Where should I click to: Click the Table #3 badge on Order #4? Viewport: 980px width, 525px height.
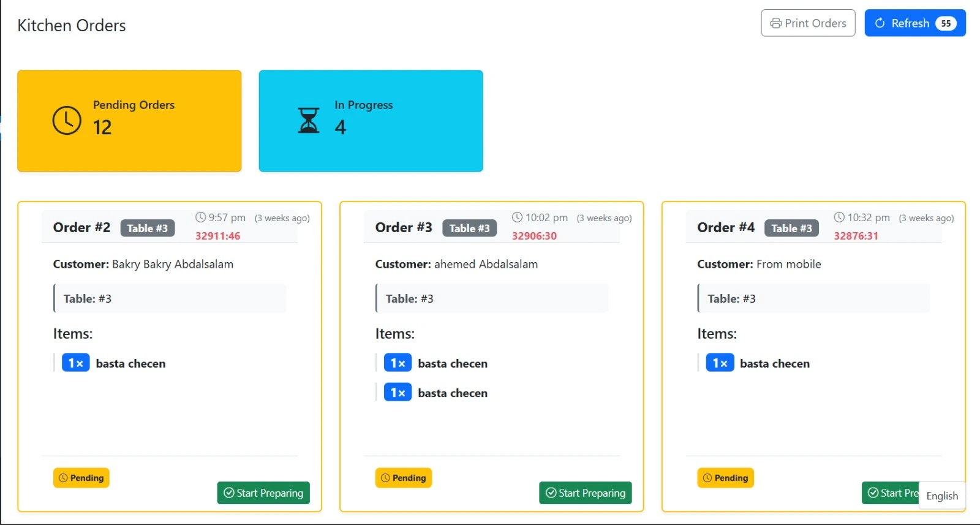[x=791, y=228]
